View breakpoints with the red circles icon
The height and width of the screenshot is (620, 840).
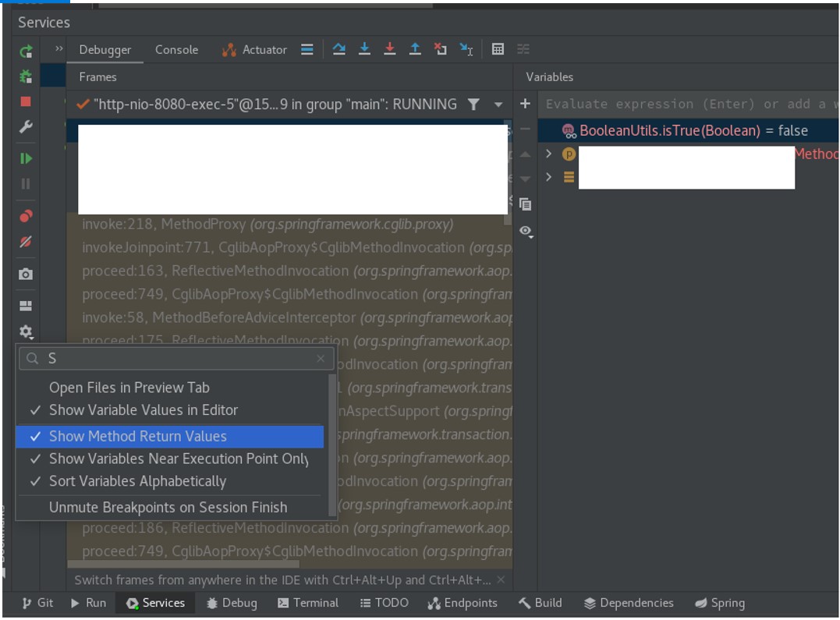pos(26,216)
